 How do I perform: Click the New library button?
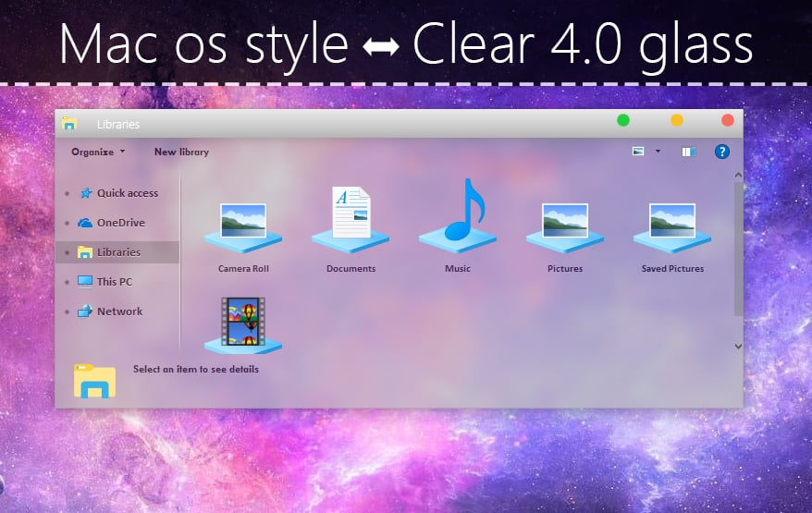(182, 152)
